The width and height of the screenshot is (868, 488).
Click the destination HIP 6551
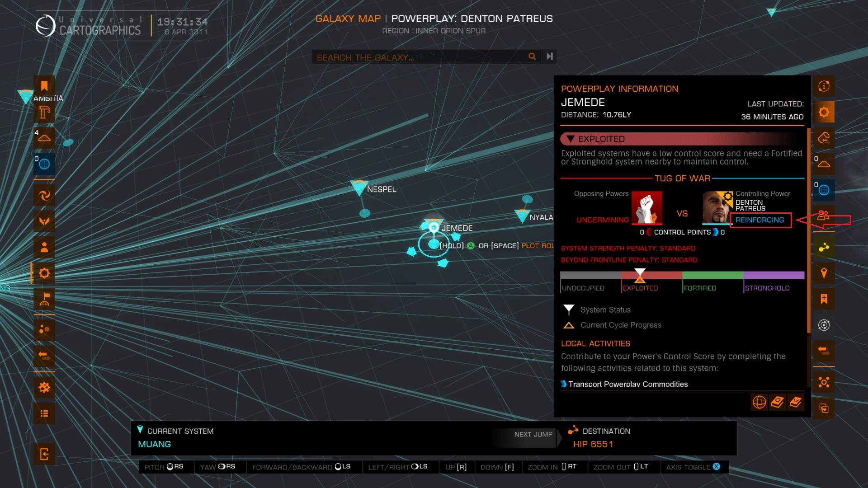593,444
